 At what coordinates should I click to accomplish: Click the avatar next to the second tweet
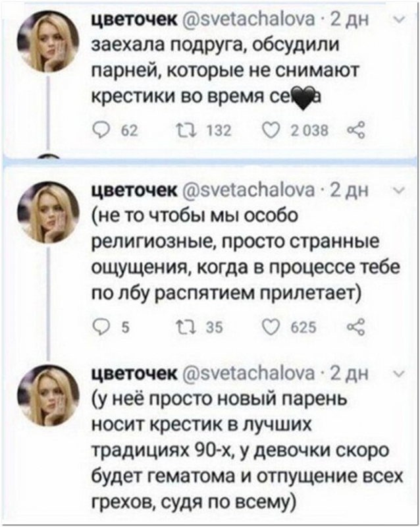click(x=47, y=212)
